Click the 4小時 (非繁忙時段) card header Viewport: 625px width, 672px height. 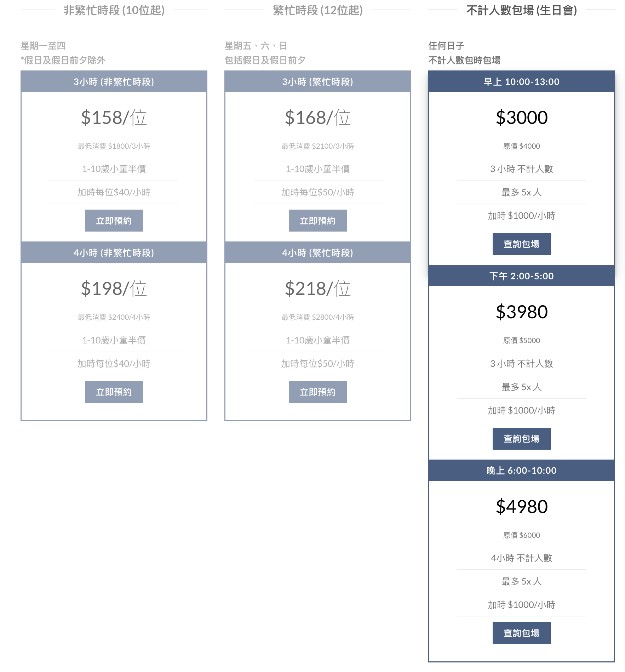(x=114, y=253)
